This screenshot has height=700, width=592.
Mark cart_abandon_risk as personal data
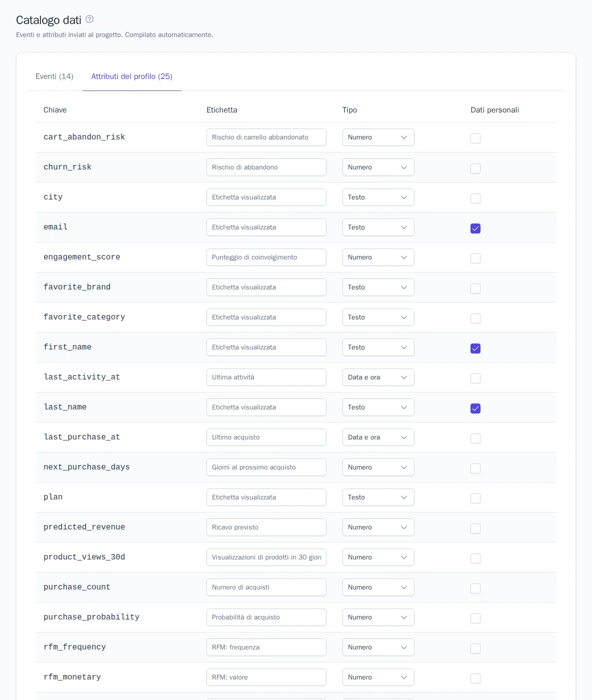[475, 138]
